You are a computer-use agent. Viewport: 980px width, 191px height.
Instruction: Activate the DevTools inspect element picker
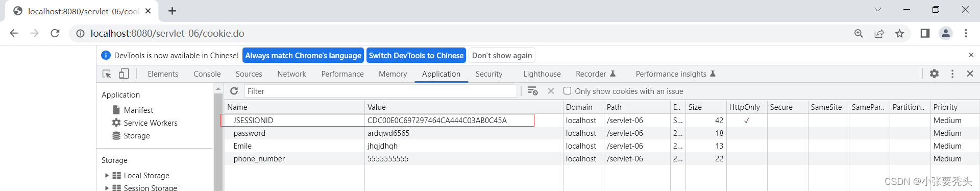[x=107, y=74]
